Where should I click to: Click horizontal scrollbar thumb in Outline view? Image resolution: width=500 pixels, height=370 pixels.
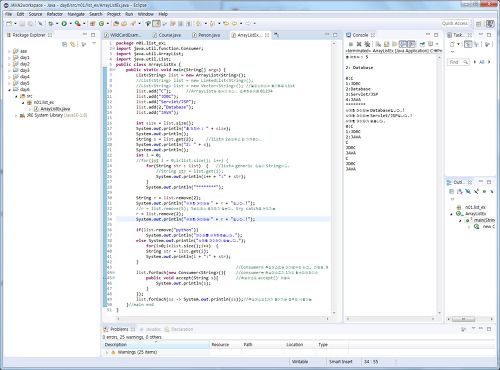point(463,319)
